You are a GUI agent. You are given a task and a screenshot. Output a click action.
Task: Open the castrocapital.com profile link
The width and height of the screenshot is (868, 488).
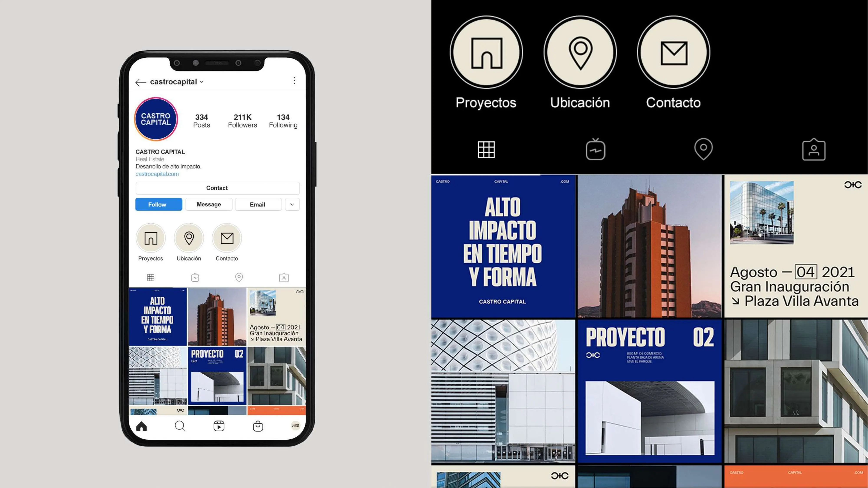click(x=157, y=173)
